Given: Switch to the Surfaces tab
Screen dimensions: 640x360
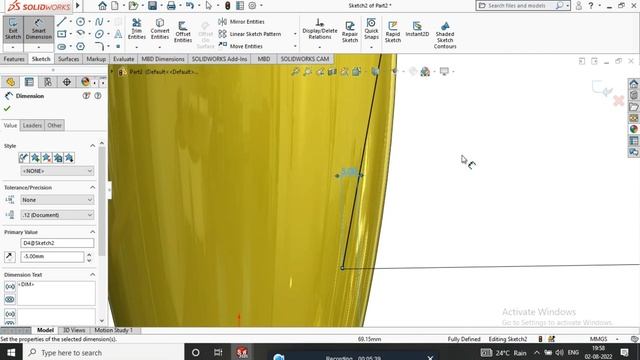Looking at the screenshot, I should 69,59.
